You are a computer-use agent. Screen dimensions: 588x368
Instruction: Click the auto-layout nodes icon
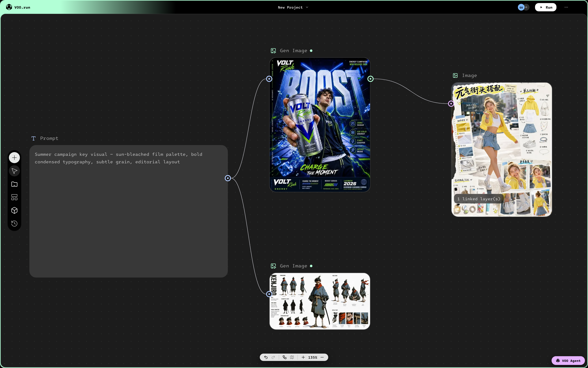(285, 357)
